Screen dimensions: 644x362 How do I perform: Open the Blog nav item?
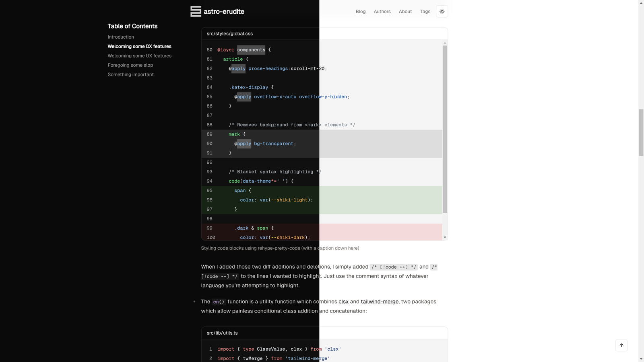tap(361, 12)
